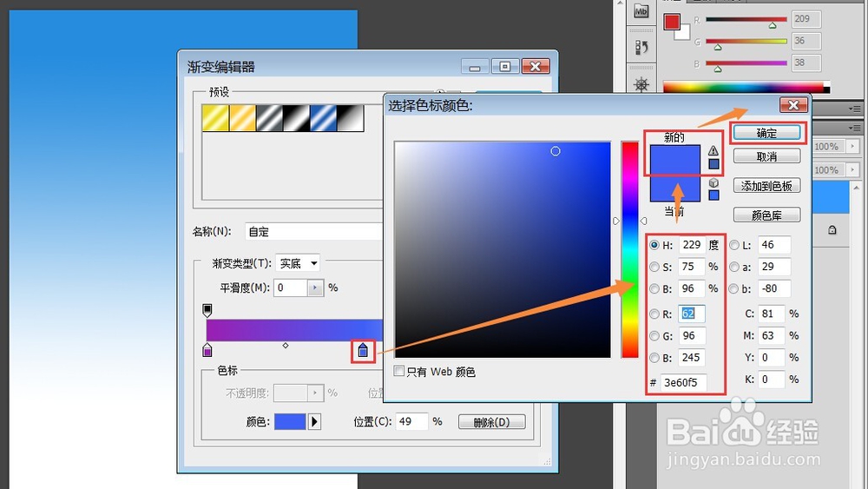Image resolution: width=868 pixels, height=489 pixels.
Task: Click the S field showing 75
Action: click(692, 267)
